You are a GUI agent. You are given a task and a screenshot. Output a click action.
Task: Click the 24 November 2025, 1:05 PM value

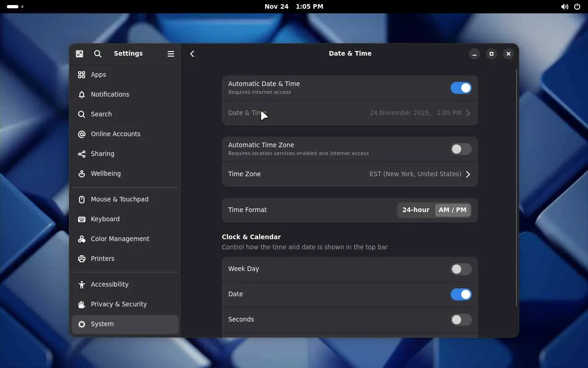pos(415,113)
